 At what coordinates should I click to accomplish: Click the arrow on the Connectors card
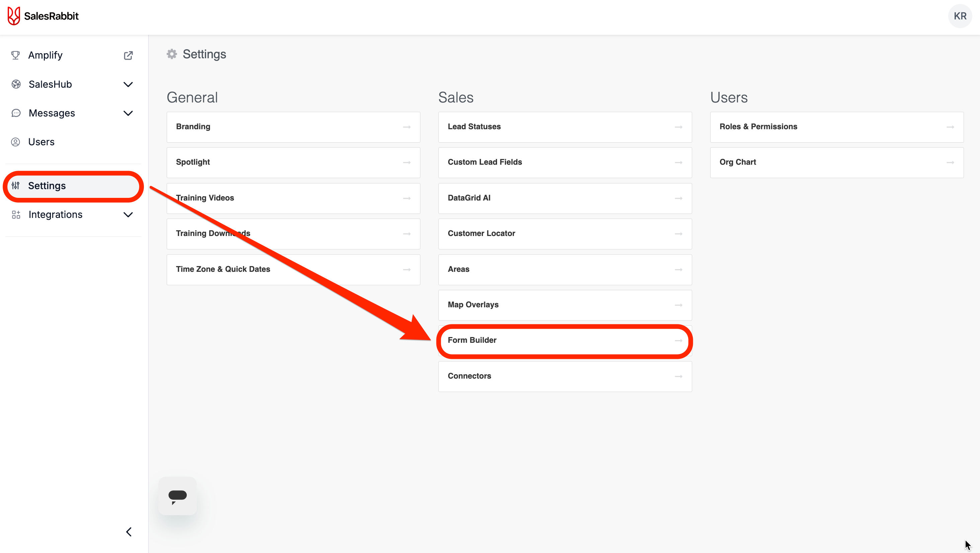coord(678,376)
